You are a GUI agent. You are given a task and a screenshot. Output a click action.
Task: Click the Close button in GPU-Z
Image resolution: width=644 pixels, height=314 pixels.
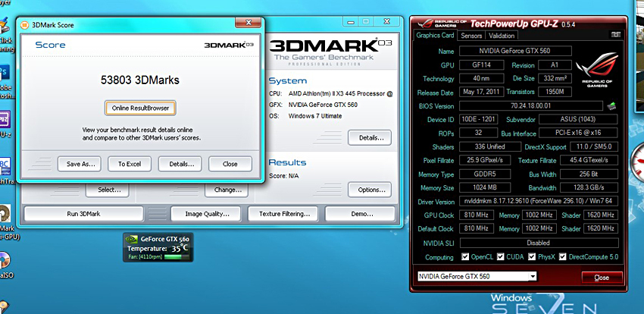[602, 278]
